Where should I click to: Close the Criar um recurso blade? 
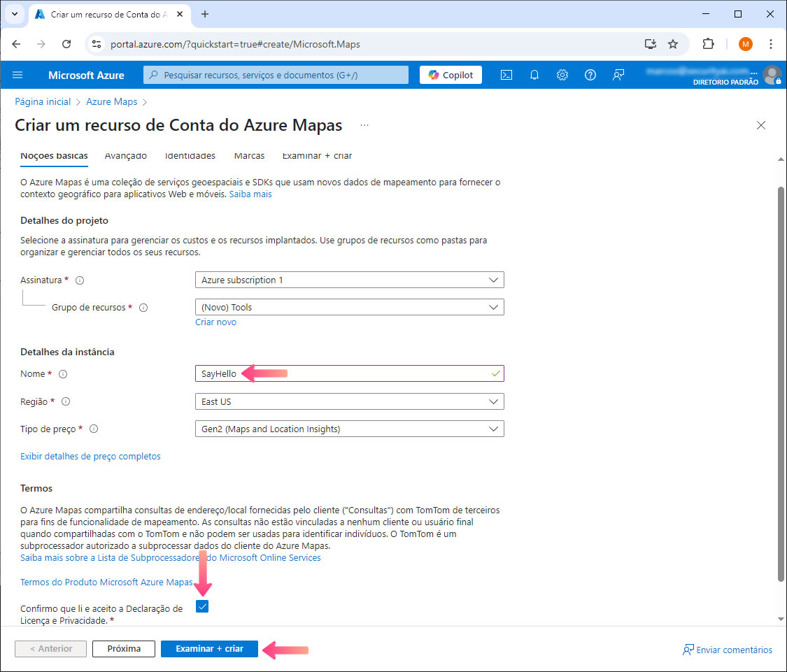[761, 125]
